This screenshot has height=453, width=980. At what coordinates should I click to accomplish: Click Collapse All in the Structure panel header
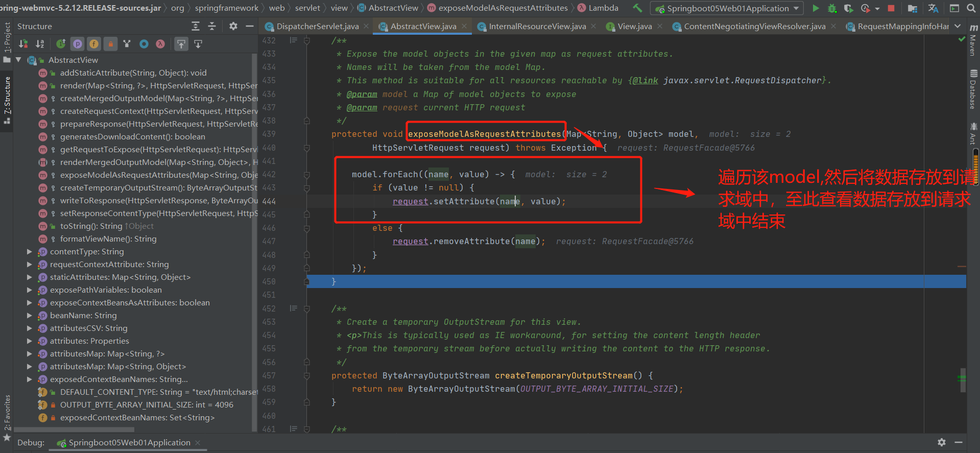(212, 26)
